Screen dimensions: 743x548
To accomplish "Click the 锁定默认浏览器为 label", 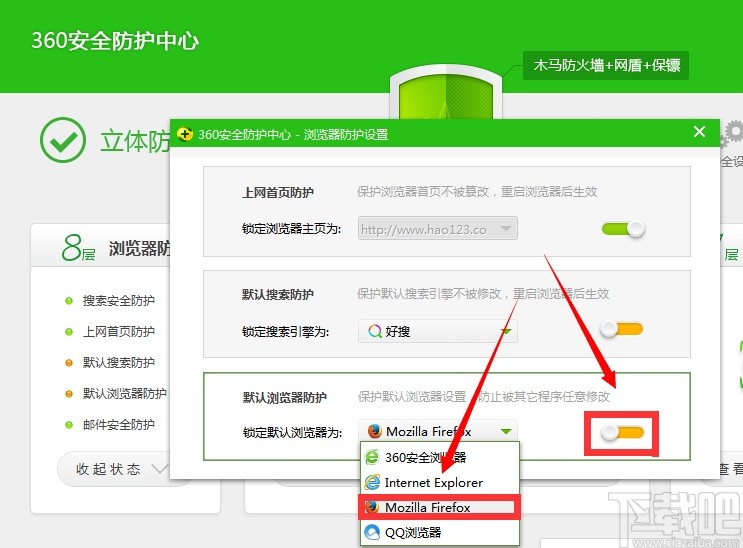I will click(292, 432).
